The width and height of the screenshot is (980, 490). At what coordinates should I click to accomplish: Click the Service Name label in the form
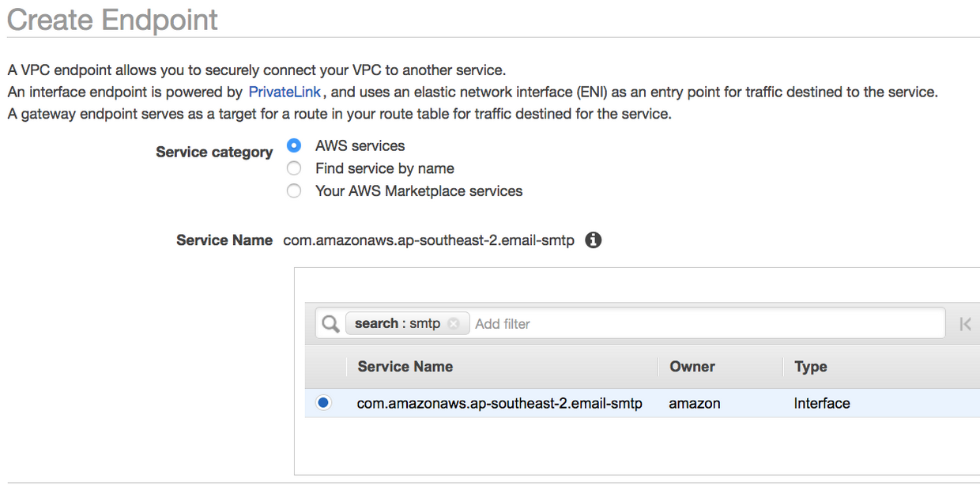[x=224, y=240]
